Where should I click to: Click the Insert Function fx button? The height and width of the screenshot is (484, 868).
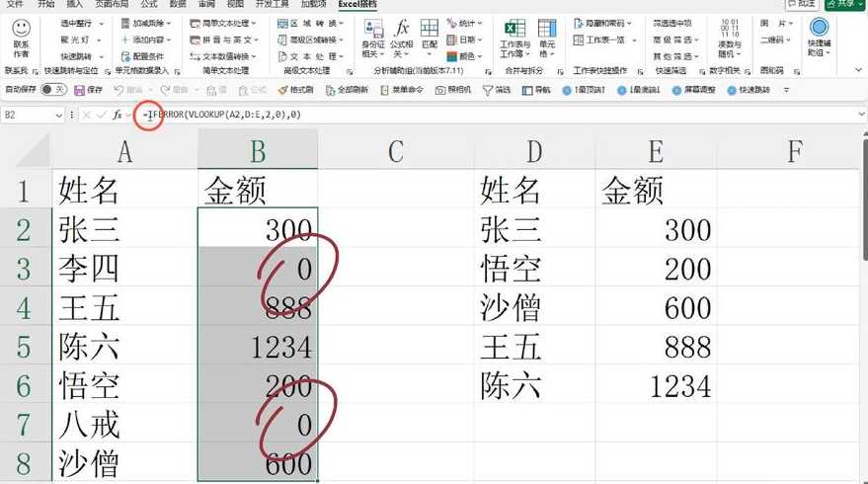[117, 115]
